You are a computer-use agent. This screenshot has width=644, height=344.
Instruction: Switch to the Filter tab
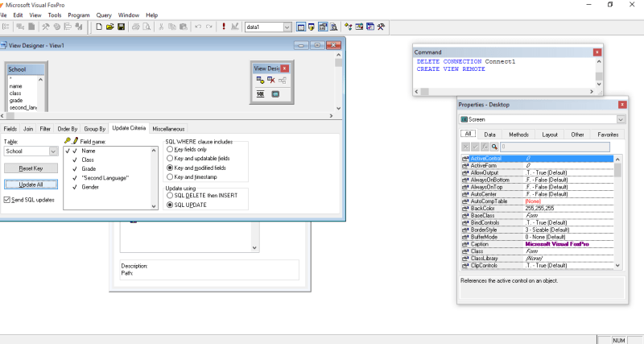(45, 129)
